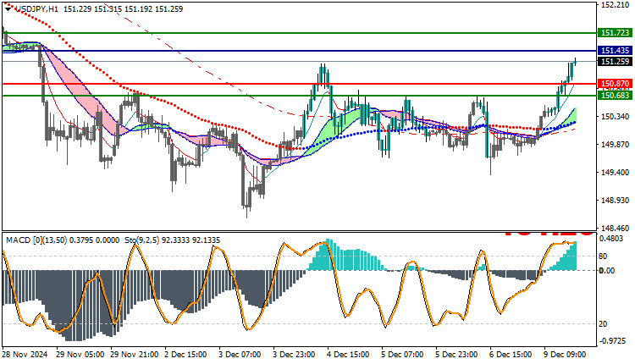Click the 149.870 price scale value

pyautogui.click(x=616, y=145)
